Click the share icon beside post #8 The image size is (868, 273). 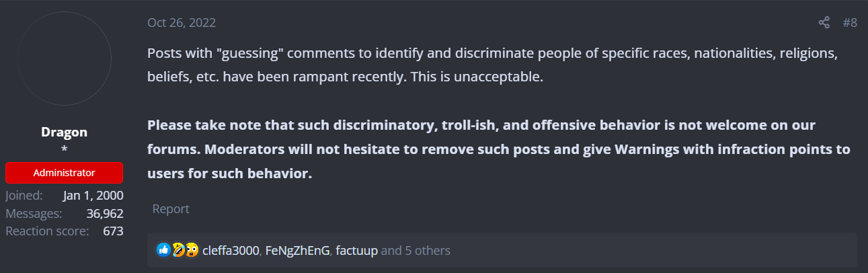[824, 23]
